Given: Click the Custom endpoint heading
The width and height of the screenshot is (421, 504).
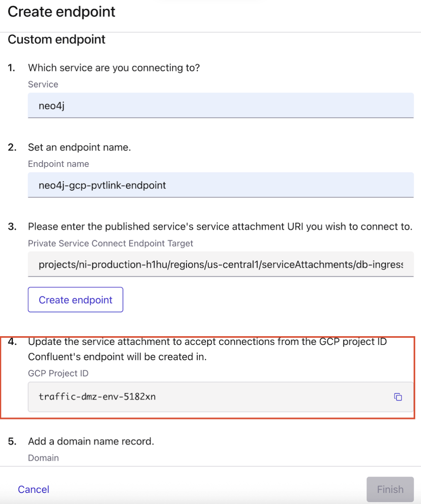Looking at the screenshot, I should tap(56, 39).
